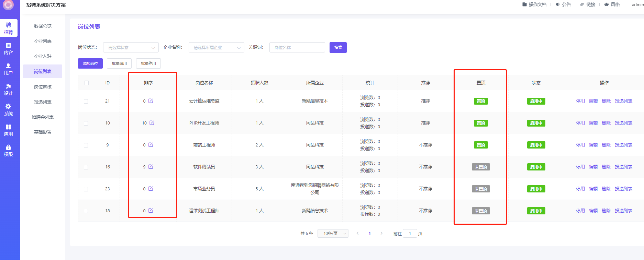Click the 关键词 岗位名称 input field
Screen dimensions: 644x260
click(297, 47)
